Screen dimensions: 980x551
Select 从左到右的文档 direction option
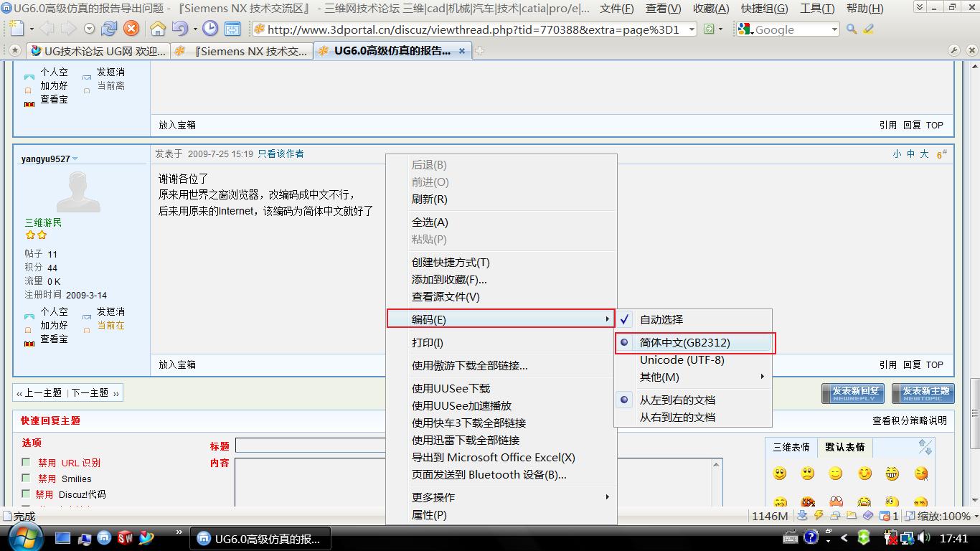click(693, 400)
